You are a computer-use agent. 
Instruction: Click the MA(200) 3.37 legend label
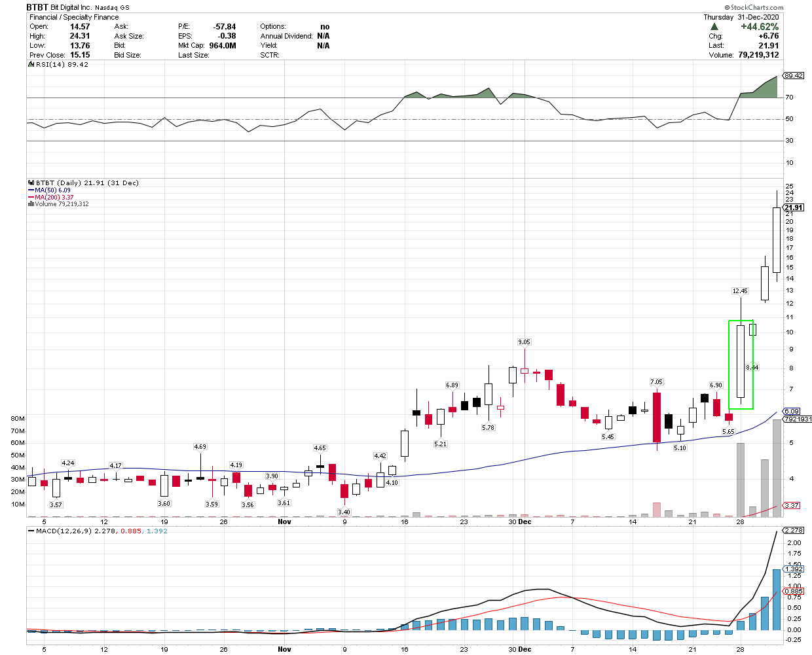coord(55,198)
